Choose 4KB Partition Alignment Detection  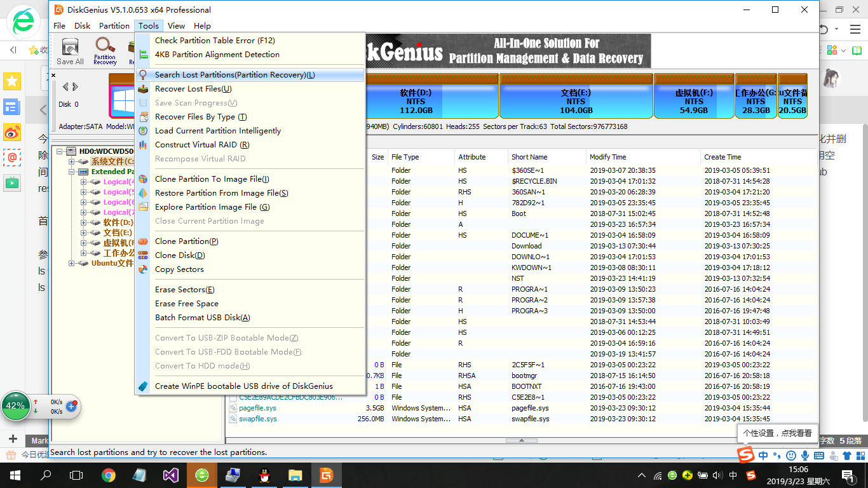pyautogui.click(x=250, y=55)
